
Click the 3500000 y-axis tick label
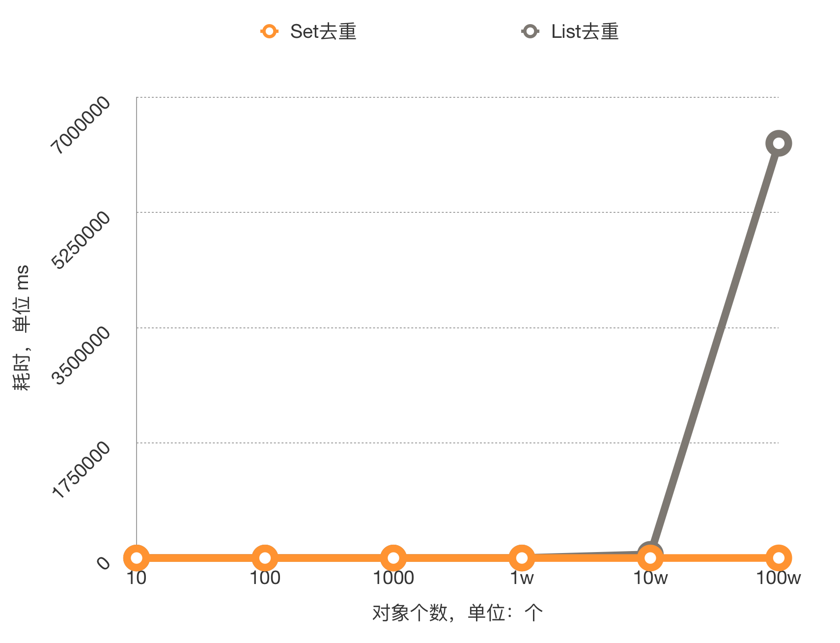tap(81, 355)
